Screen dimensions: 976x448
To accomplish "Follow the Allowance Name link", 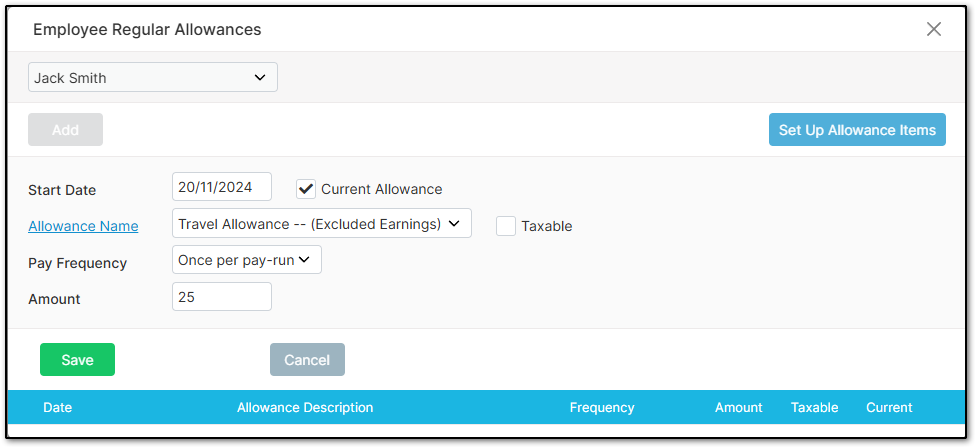I will (83, 226).
